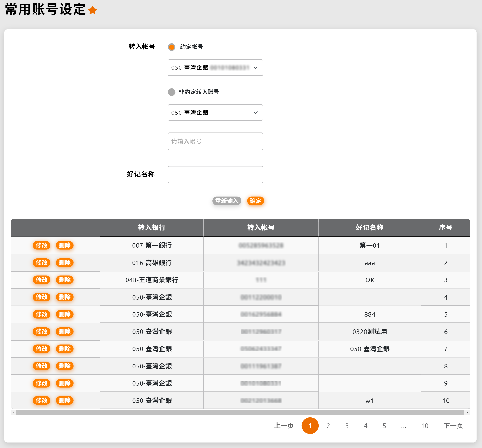Expand the 050-臺灣企銀 bank dropdown
This screenshot has height=448, width=482.
pos(215,113)
